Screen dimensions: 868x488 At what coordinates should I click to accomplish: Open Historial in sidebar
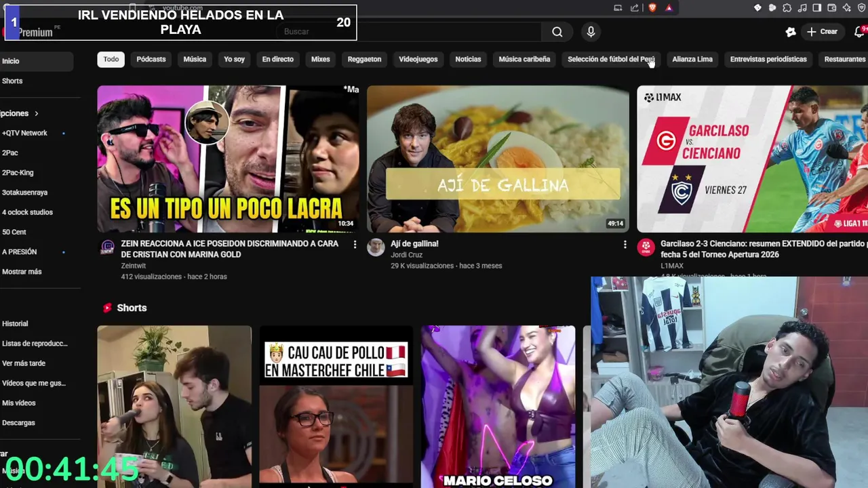(37, 324)
